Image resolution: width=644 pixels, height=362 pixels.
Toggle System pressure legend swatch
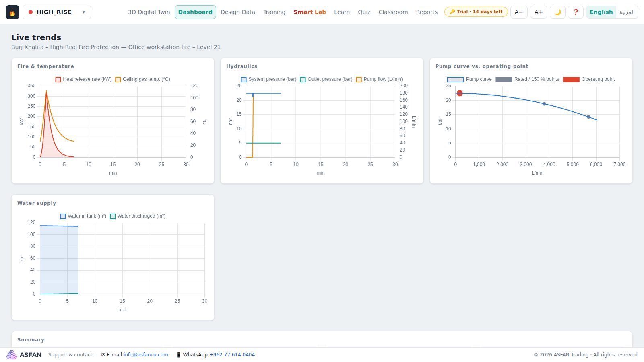click(x=244, y=80)
